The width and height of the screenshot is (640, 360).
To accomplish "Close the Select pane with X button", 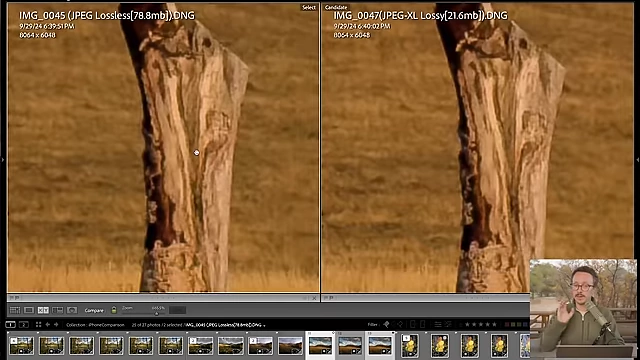I will click(x=314, y=298).
